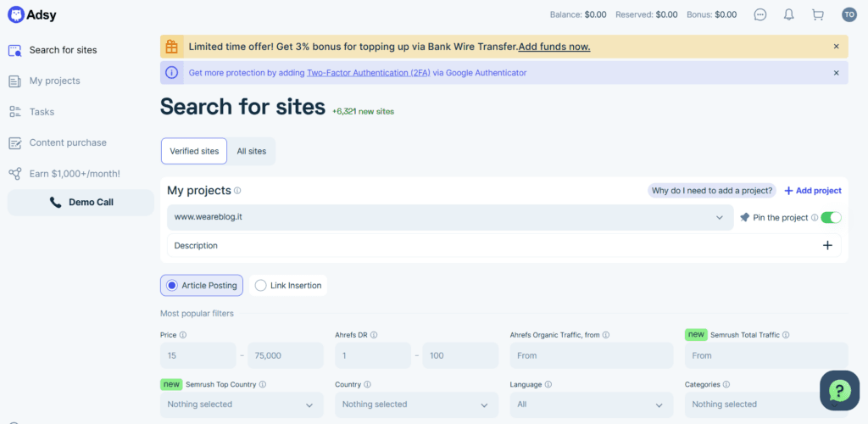Click the info icon in 2FA banner

[172, 73]
